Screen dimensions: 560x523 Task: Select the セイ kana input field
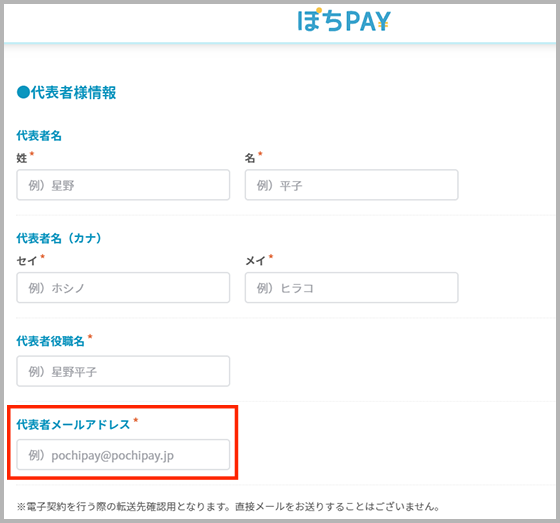(123, 288)
